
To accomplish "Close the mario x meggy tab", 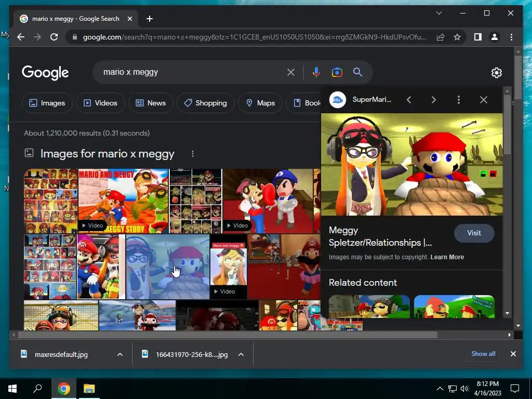I will (x=129, y=19).
